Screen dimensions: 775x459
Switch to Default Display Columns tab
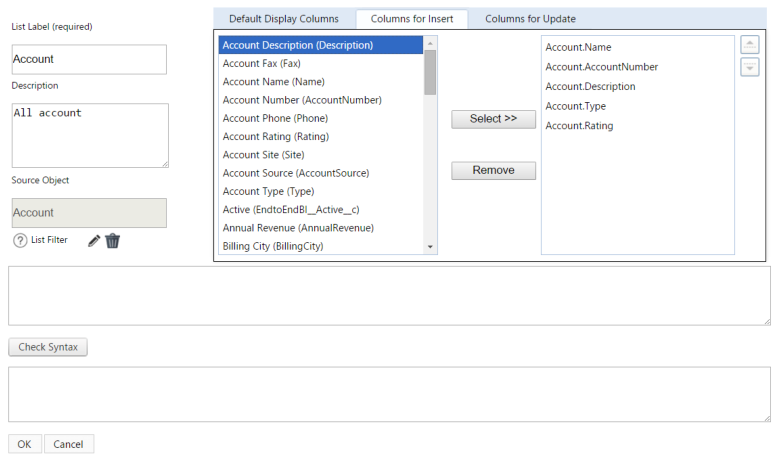(x=284, y=19)
